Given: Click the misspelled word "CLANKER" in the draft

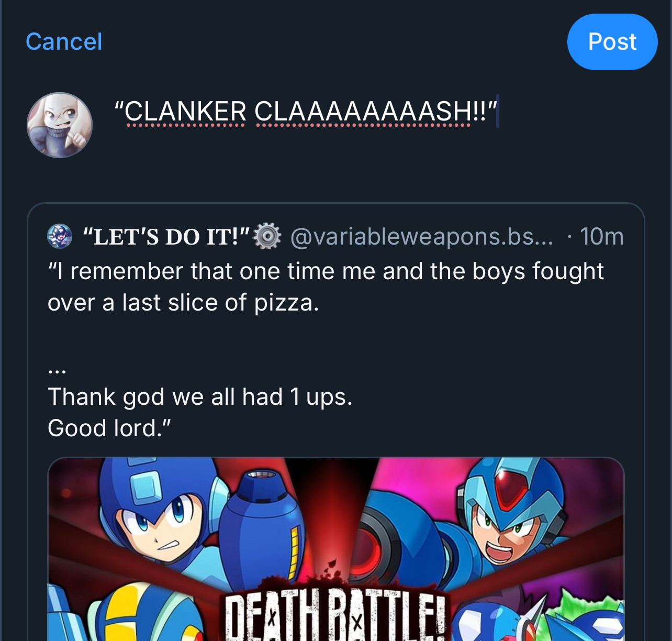Looking at the screenshot, I should pos(185,112).
